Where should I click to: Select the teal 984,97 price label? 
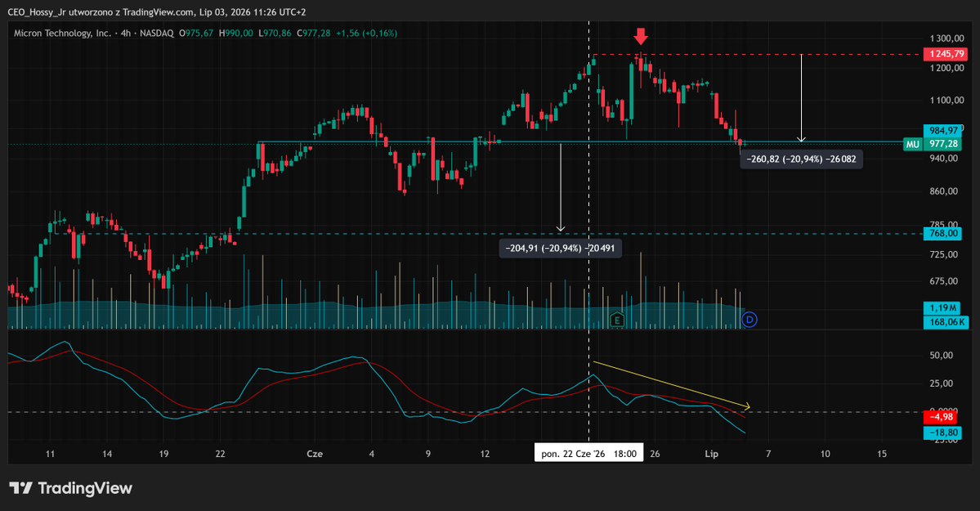point(943,131)
